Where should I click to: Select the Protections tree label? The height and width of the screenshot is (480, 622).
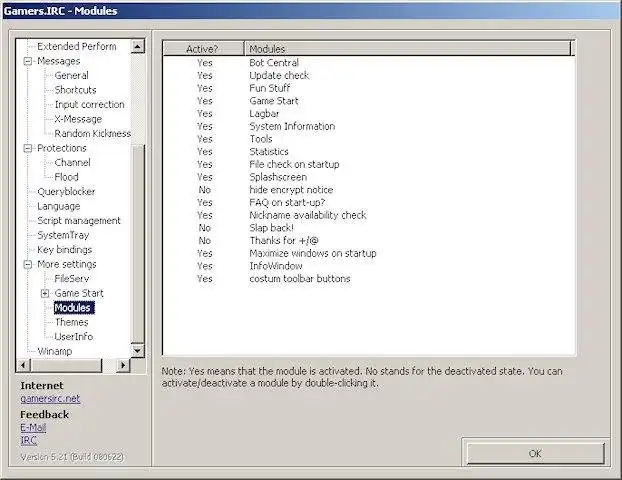click(x=61, y=148)
